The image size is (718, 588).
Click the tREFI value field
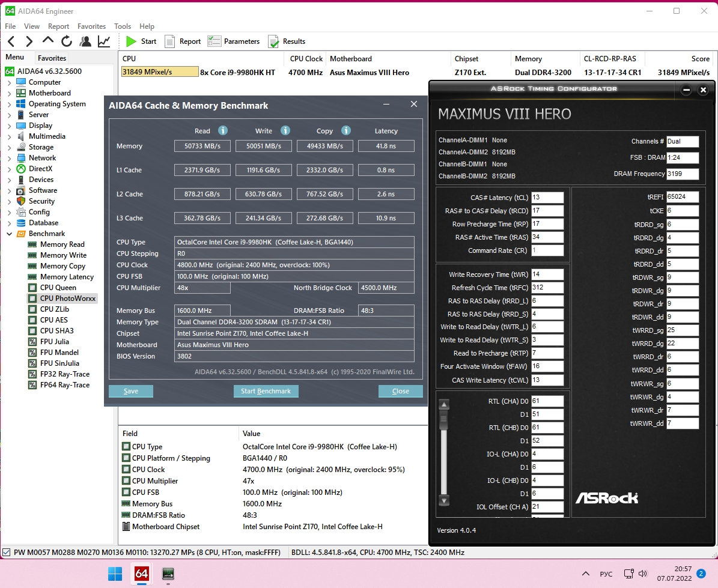[683, 197]
